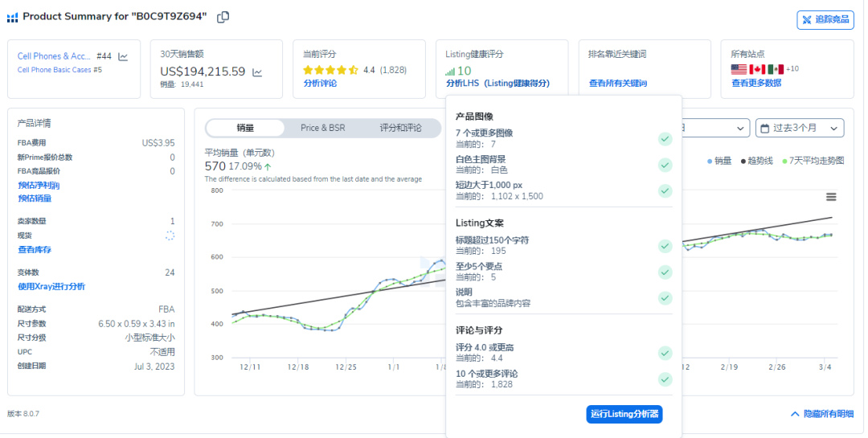Screen dimensions: 868x438
Task: Click the 尺寸参数 value 6.50 x 0.59 x 3.43 in
Action: pos(136,324)
